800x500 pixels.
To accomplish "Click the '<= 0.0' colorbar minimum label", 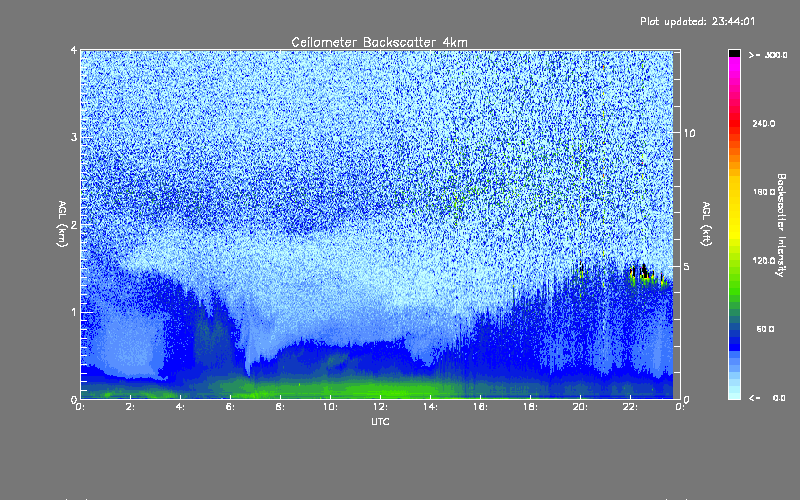I will point(767,398).
